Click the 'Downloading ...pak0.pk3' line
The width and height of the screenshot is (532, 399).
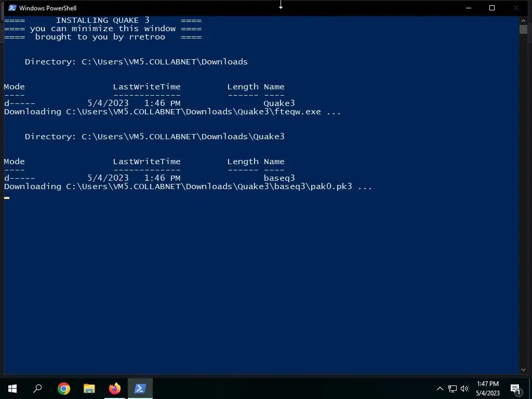(x=188, y=187)
